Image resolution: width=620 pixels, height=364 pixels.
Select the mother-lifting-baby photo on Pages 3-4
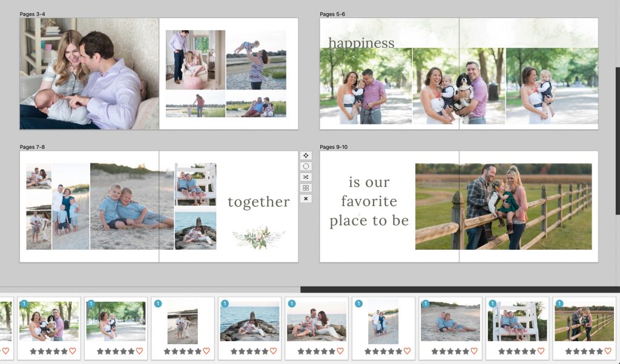click(x=256, y=60)
